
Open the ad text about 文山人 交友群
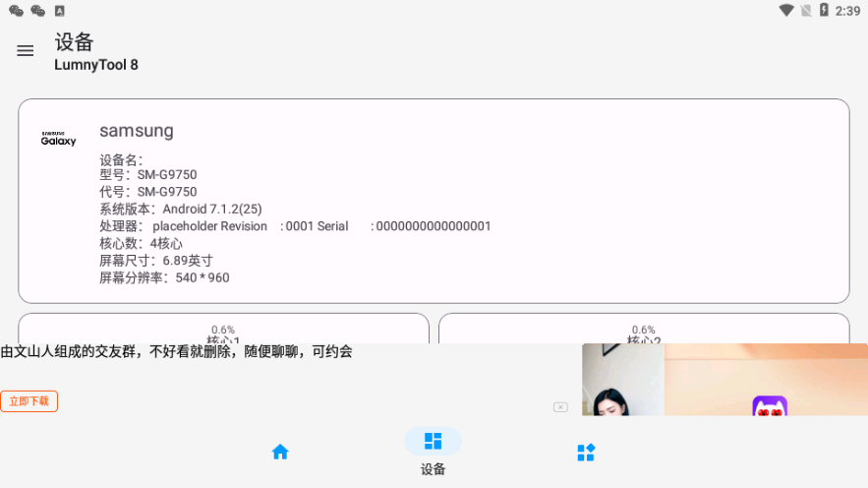click(177, 352)
